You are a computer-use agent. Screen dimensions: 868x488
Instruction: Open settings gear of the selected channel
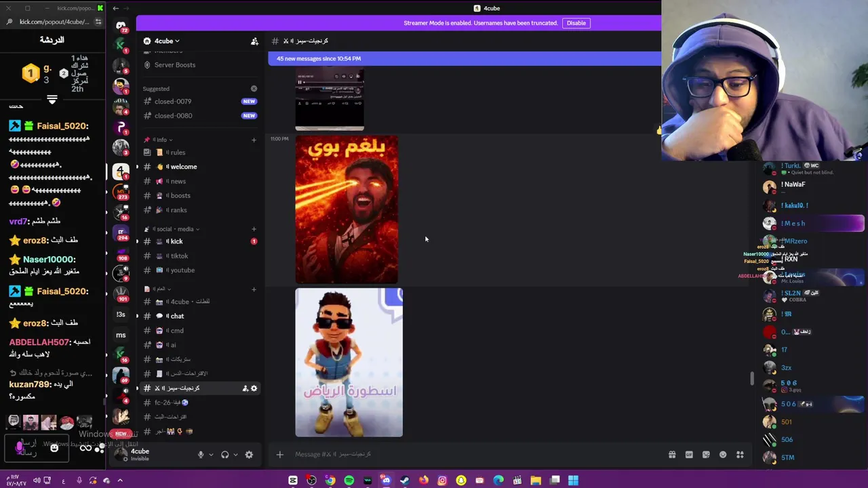(x=254, y=388)
